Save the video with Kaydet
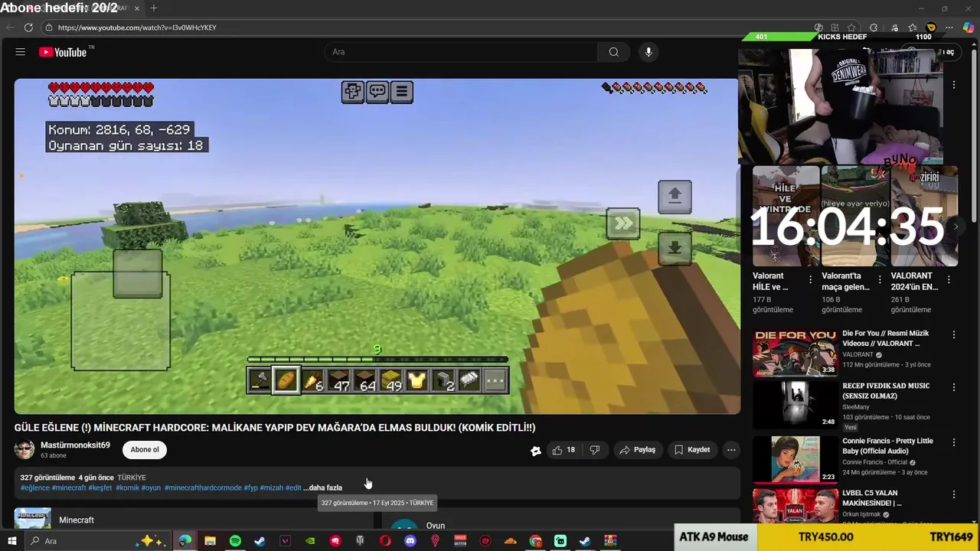This screenshot has height=551, width=980. (x=691, y=450)
